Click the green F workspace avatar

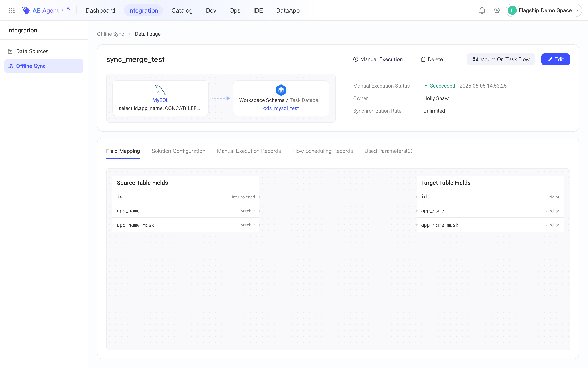[x=512, y=10]
